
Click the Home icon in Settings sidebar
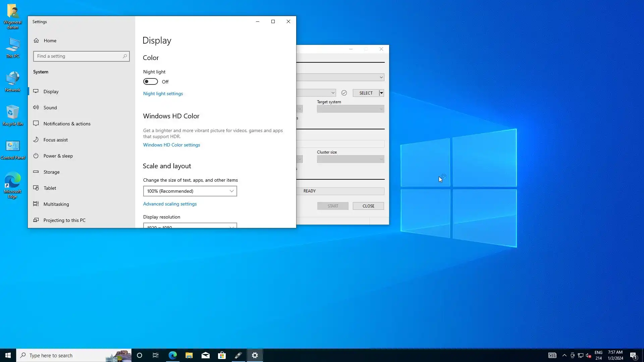tap(36, 41)
